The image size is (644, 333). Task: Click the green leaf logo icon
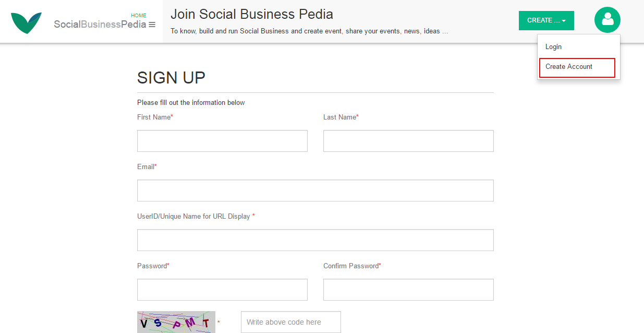[x=26, y=23]
